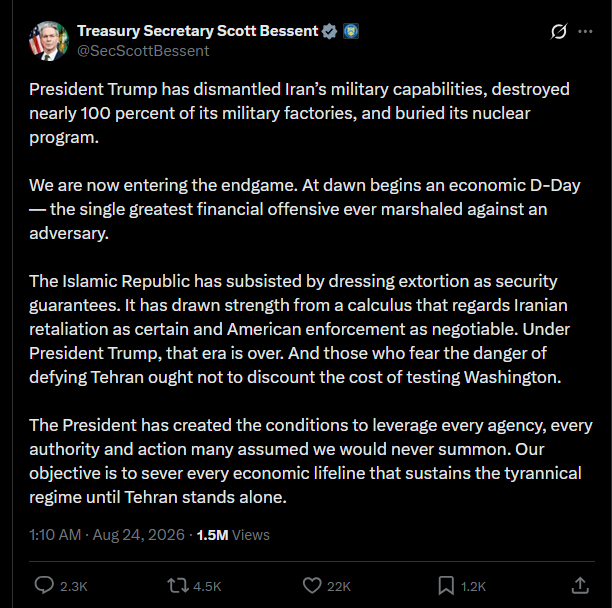Bookmark the post with the bookmark icon
The image size is (612, 608).
click(446, 586)
